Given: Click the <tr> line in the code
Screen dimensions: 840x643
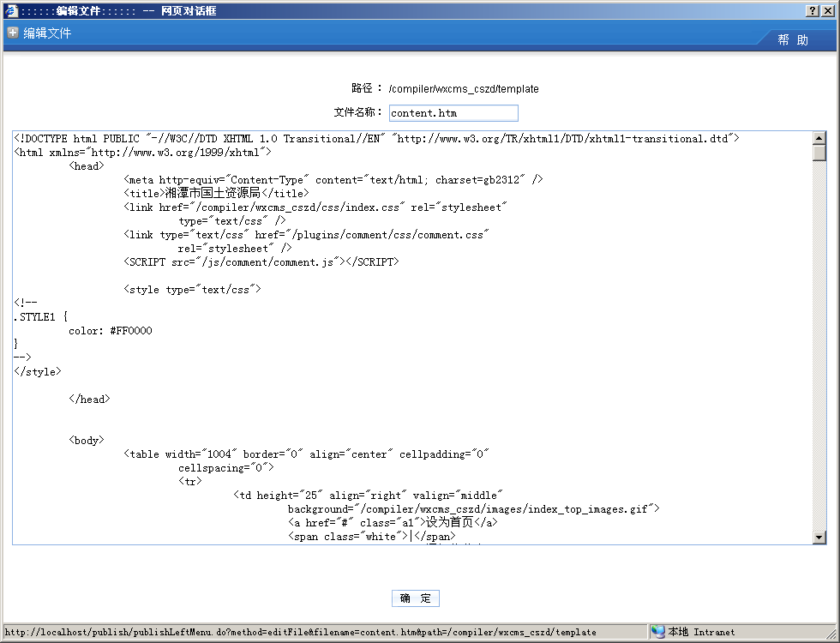Looking at the screenshot, I should pos(190,481).
